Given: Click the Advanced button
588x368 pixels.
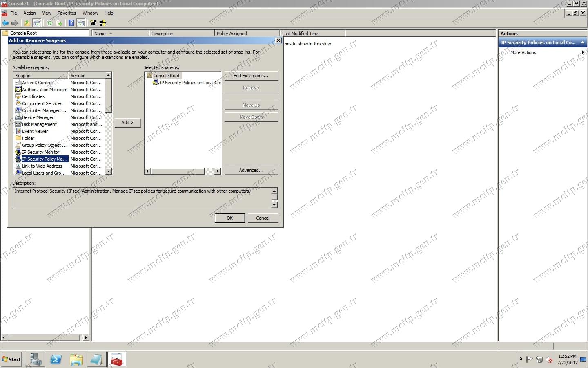Looking at the screenshot, I should (251, 170).
